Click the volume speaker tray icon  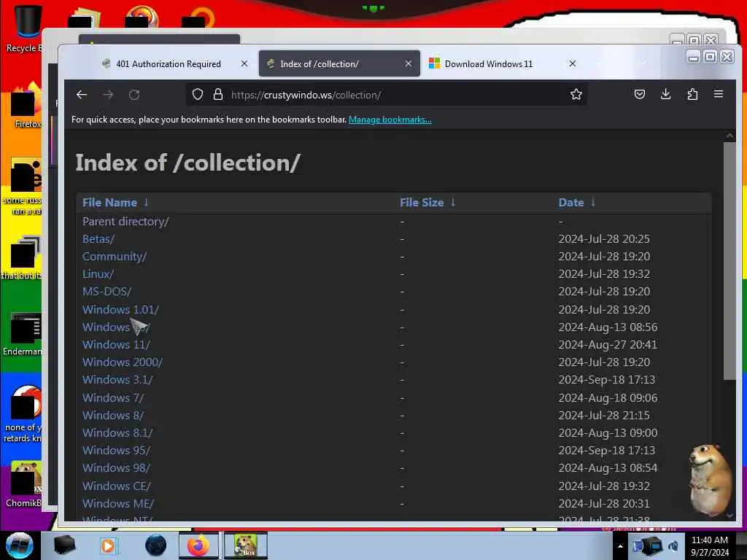click(673, 546)
